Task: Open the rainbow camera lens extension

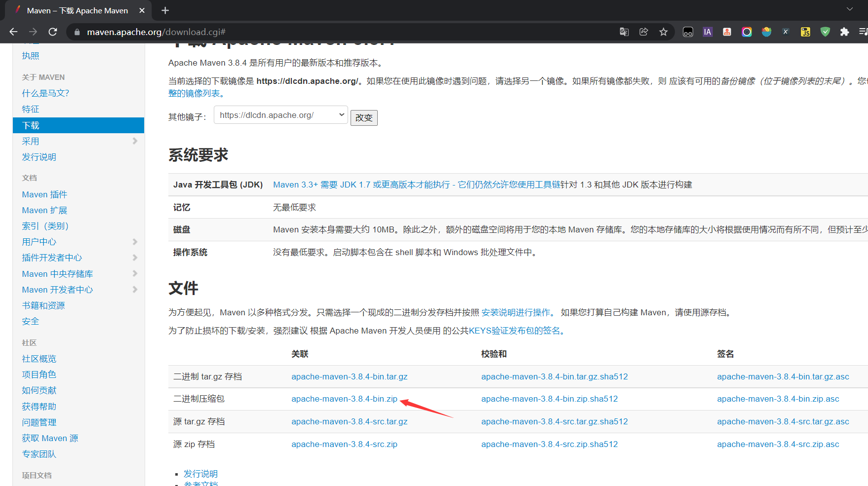Action: pyautogui.click(x=747, y=32)
